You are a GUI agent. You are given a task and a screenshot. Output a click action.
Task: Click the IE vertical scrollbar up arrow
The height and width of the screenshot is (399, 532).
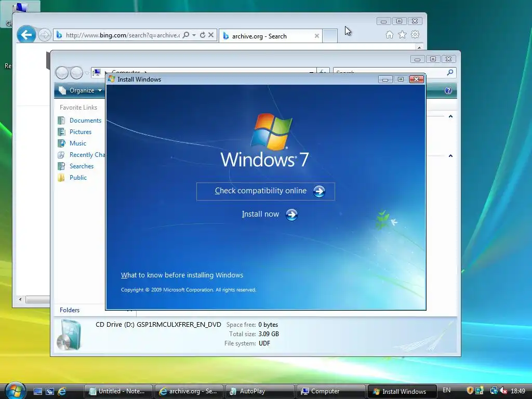pyautogui.click(x=420, y=47)
